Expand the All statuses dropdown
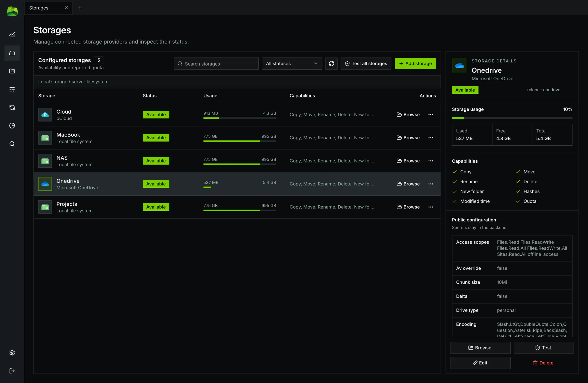This screenshot has width=588, height=383. click(292, 64)
